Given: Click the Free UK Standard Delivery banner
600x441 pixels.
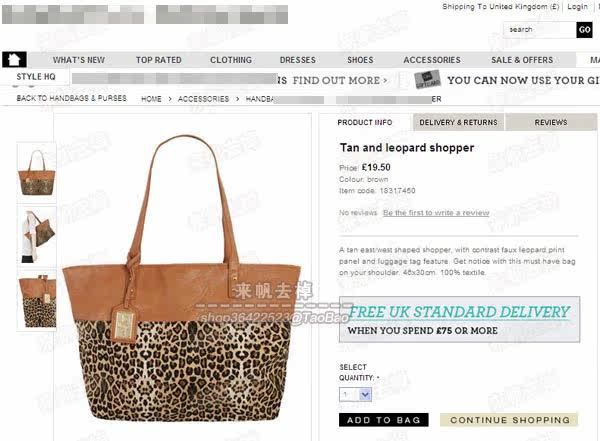Looking at the screenshot, I should click(459, 319).
